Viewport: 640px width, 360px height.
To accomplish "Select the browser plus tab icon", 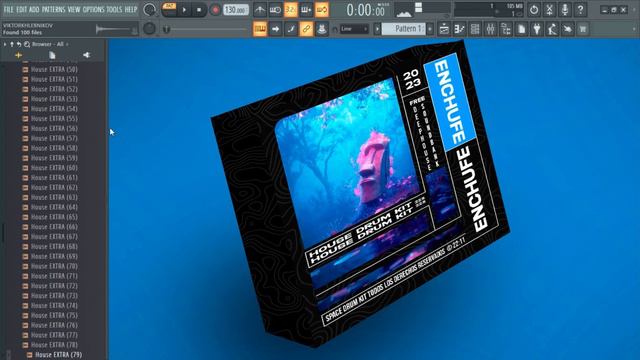I will pyautogui.click(x=18, y=55).
